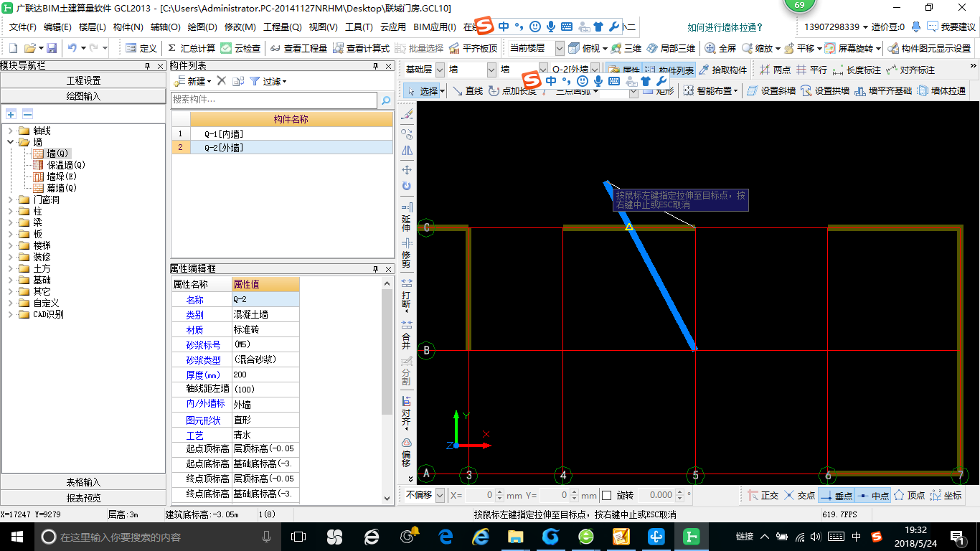
Task: Switch to 工程设置 navigation tab
Action: coord(83,80)
